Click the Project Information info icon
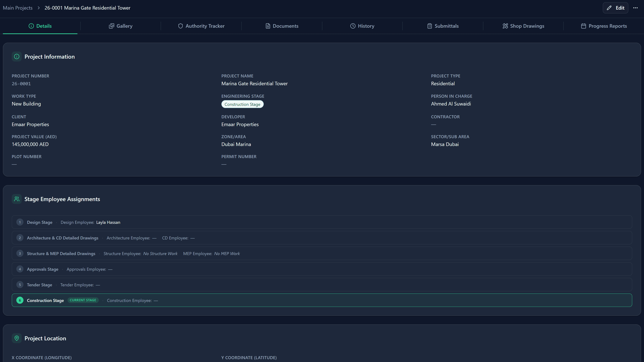Image resolution: width=644 pixels, height=362 pixels. point(17,57)
